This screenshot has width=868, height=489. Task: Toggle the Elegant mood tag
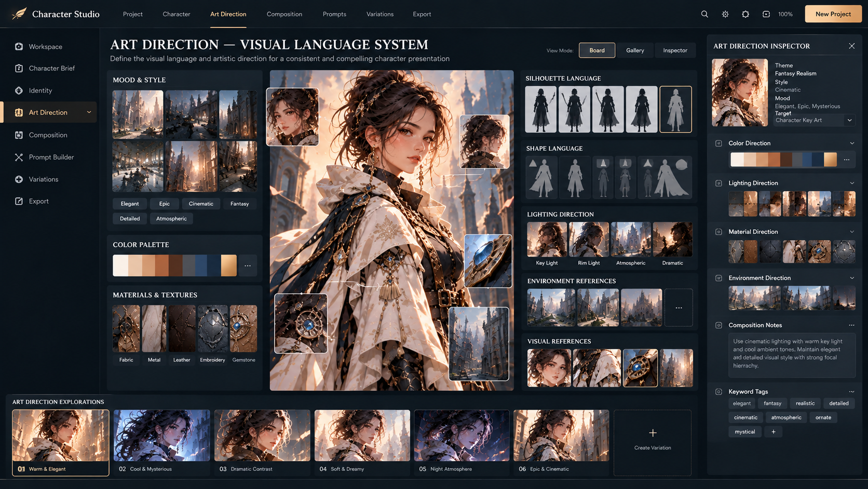click(x=130, y=204)
